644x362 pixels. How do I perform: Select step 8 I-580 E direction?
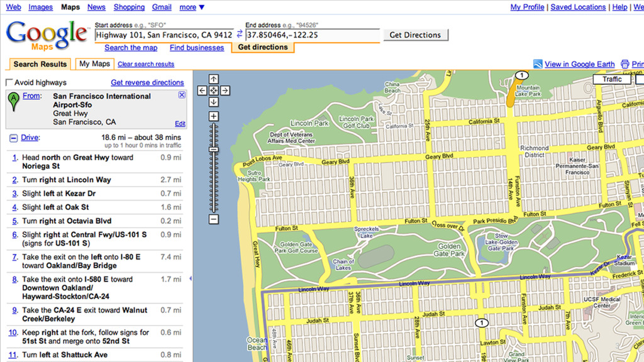point(95,288)
